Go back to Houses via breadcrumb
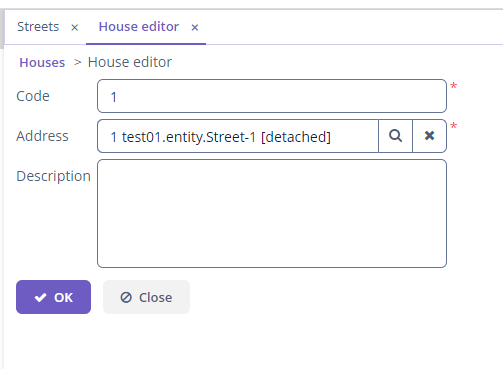The height and width of the screenshot is (369, 503). coord(42,62)
